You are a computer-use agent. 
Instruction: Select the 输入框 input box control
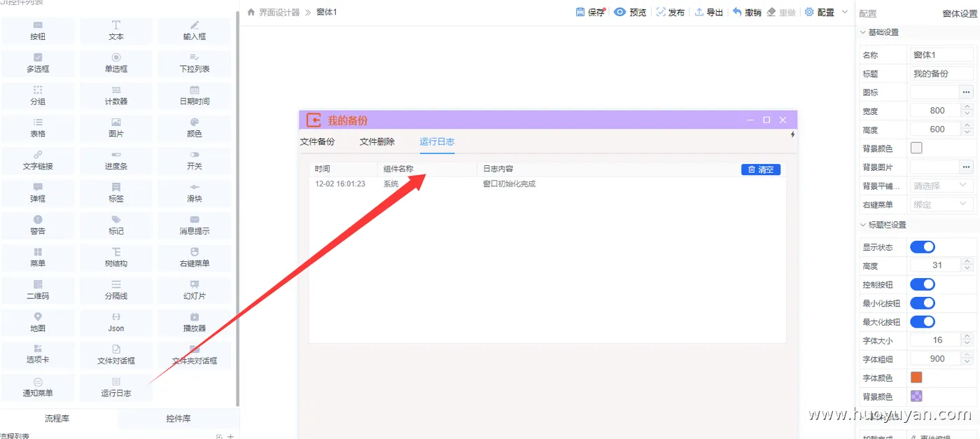(195, 31)
